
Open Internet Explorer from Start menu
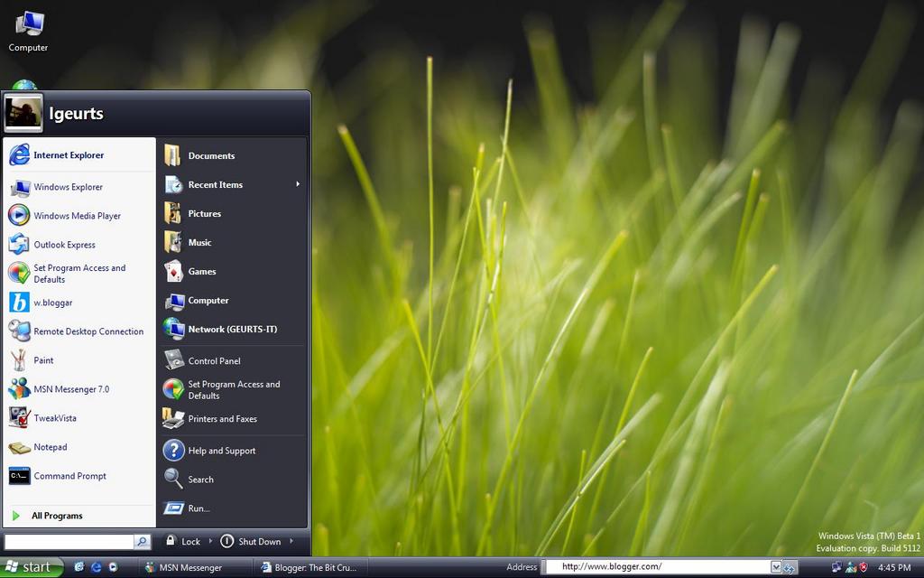[x=79, y=155]
